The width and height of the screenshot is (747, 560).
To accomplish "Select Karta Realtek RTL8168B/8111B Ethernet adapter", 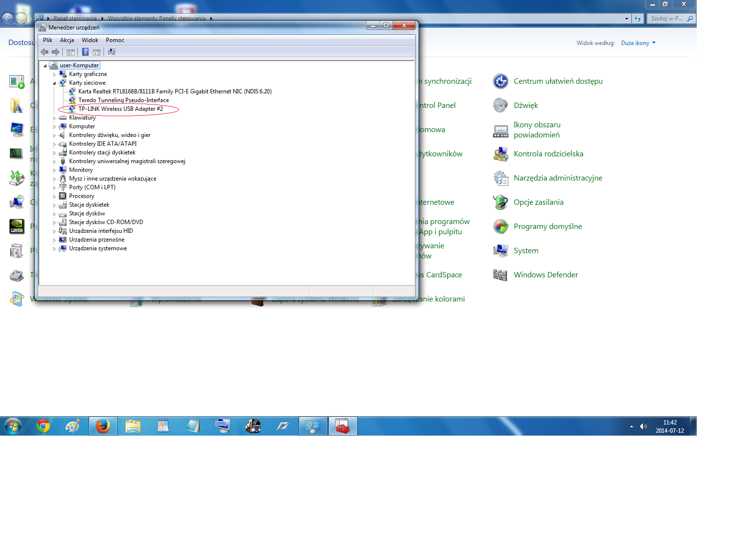I will pyautogui.click(x=175, y=91).
